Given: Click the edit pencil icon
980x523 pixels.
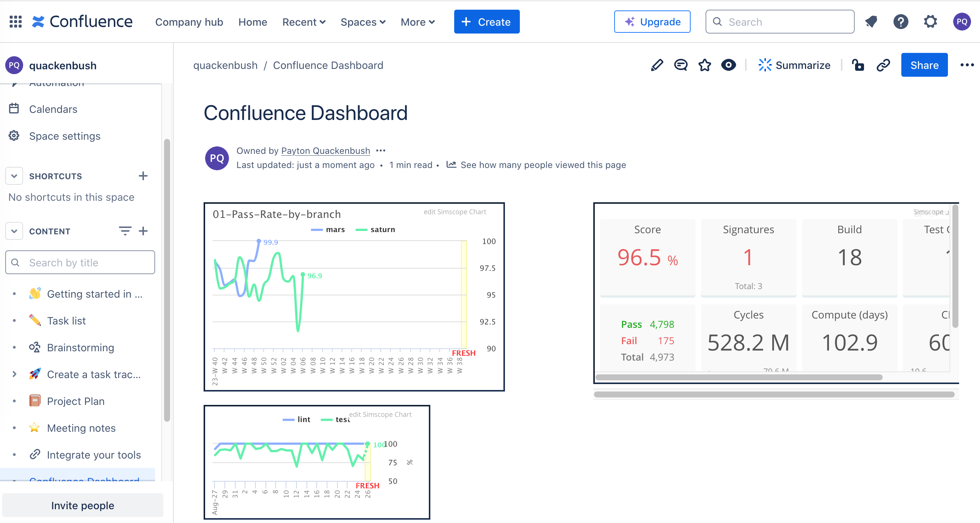Looking at the screenshot, I should pyautogui.click(x=656, y=66).
